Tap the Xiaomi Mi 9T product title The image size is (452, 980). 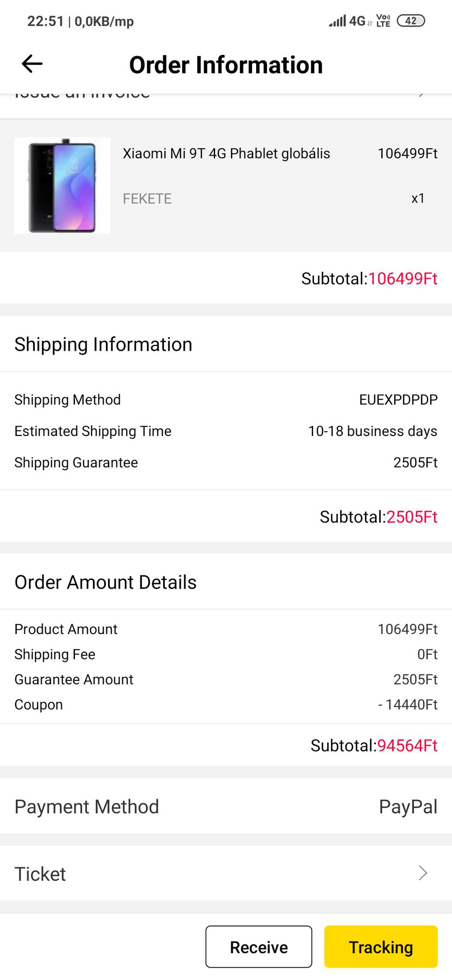(226, 153)
